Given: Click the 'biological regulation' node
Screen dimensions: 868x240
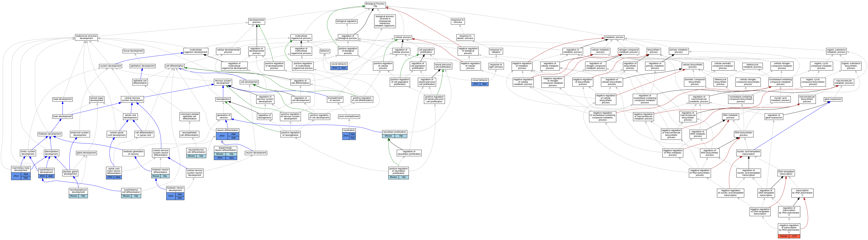Looking at the screenshot, I should click(346, 21).
